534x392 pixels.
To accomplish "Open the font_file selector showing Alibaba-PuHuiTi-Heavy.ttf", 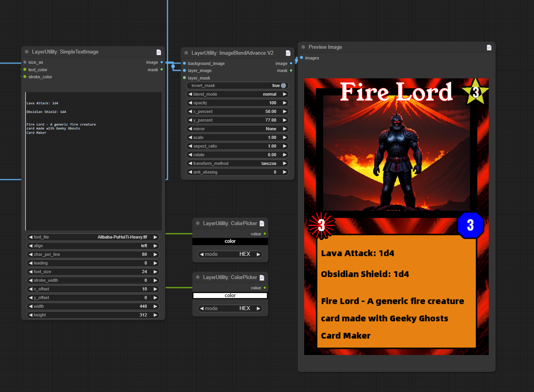I will pos(92,237).
